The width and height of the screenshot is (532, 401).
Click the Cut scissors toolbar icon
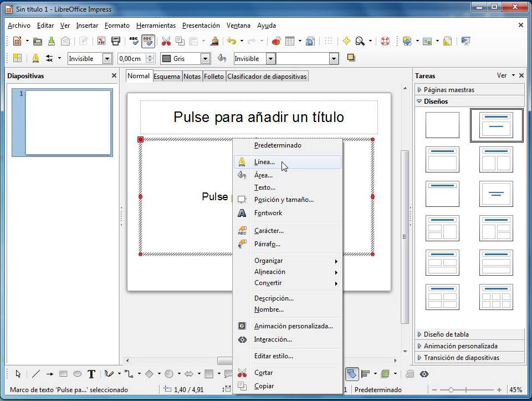(x=166, y=42)
